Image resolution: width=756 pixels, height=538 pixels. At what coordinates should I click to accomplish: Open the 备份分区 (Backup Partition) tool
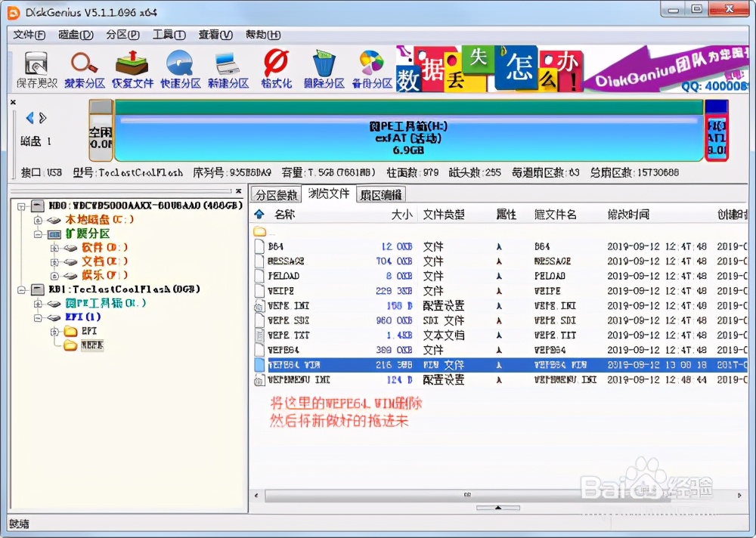(370, 68)
